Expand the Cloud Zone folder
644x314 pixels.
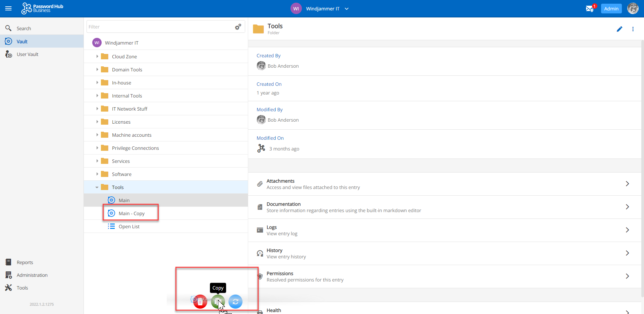pyautogui.click(x=97, y=57)
